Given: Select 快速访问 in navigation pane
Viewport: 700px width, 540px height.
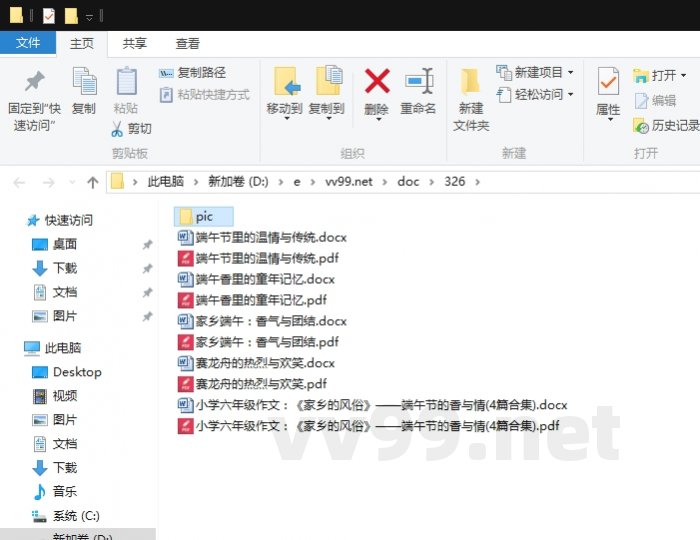Looking at the screenshot, I should pos(60,220).
